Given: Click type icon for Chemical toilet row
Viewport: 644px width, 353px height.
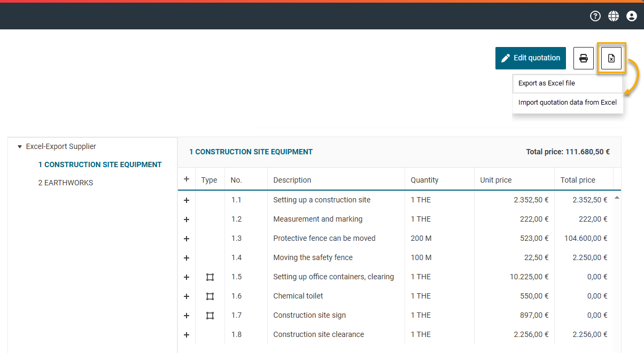Looking at the screenshot, I should (210, 296).
